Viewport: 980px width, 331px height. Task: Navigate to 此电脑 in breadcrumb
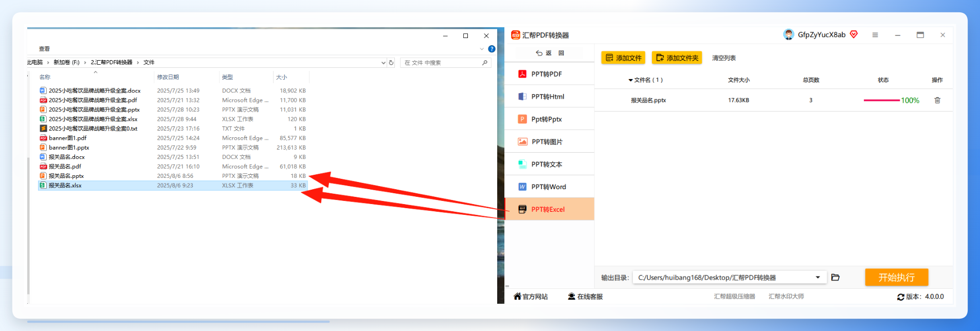click(35, 62)
